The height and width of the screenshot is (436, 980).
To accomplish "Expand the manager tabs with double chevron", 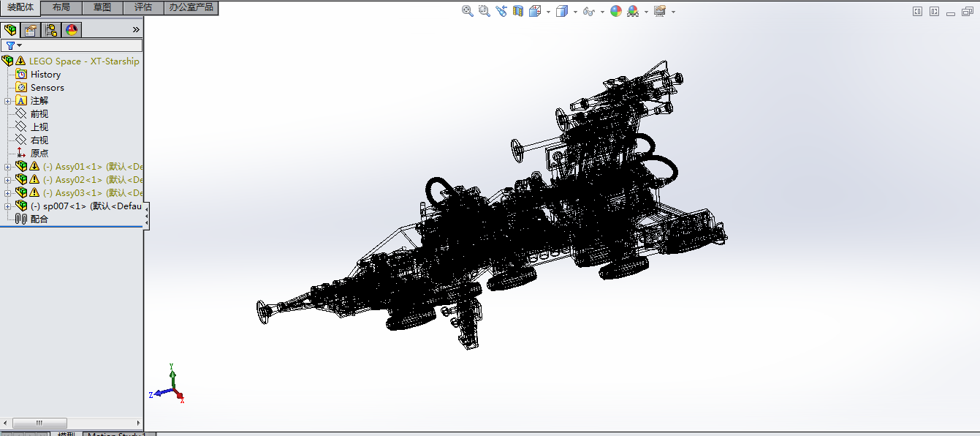I will [135, 30].
